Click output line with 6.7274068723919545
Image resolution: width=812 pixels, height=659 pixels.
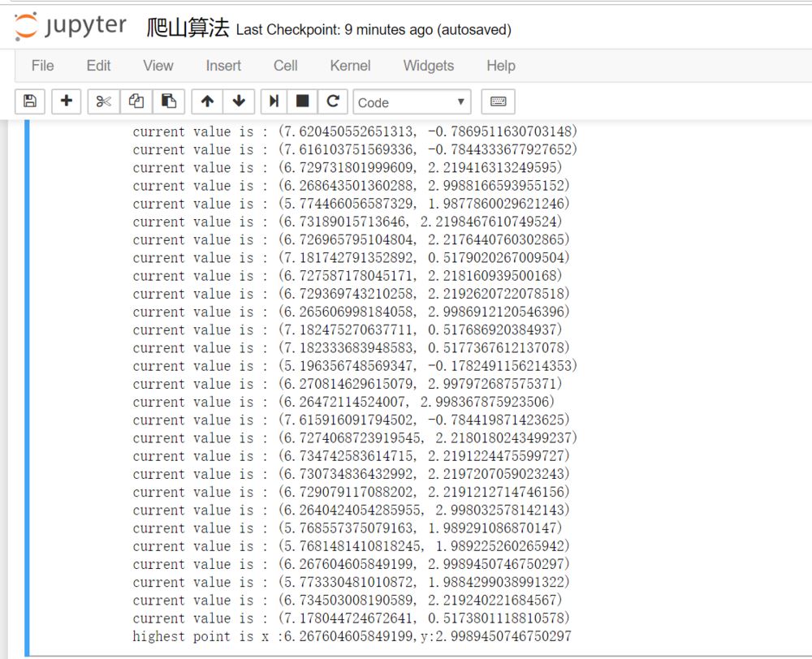[x=355, y=437]
